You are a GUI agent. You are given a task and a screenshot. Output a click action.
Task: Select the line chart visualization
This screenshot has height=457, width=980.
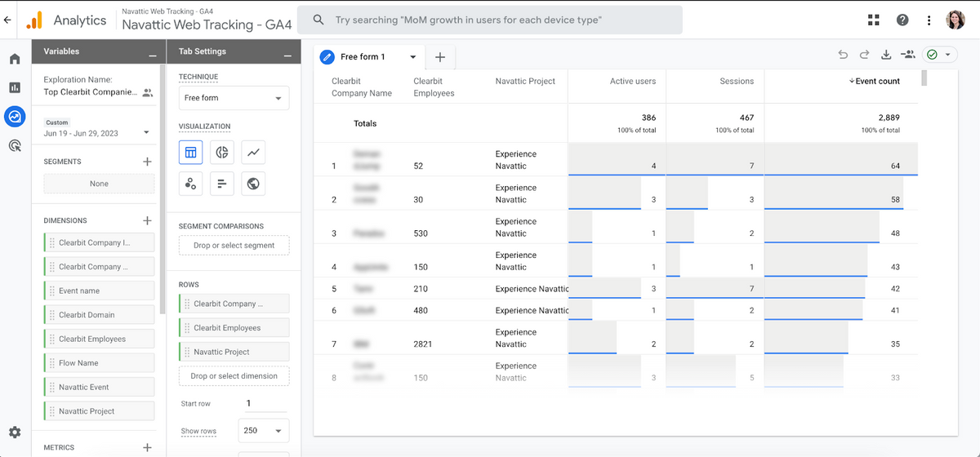click(x=254, y=153)
